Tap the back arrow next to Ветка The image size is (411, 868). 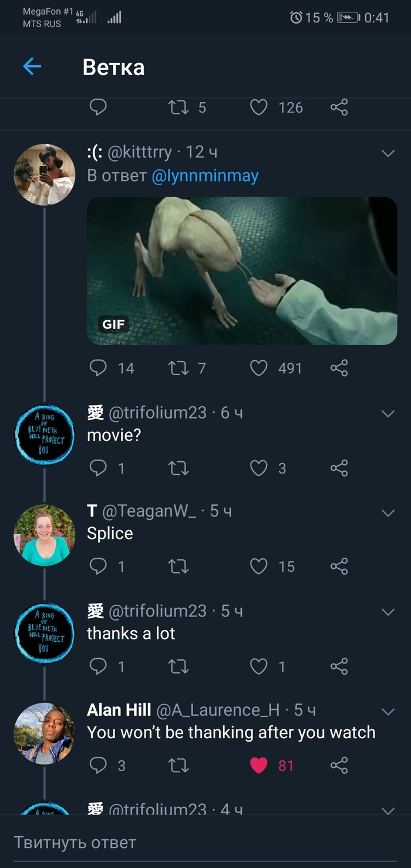(32, 67)
